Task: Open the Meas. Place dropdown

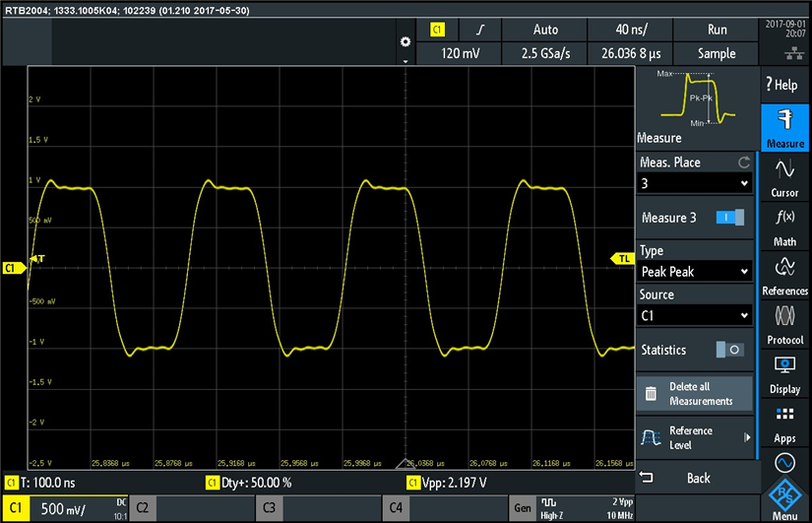Action: point(695,183)
